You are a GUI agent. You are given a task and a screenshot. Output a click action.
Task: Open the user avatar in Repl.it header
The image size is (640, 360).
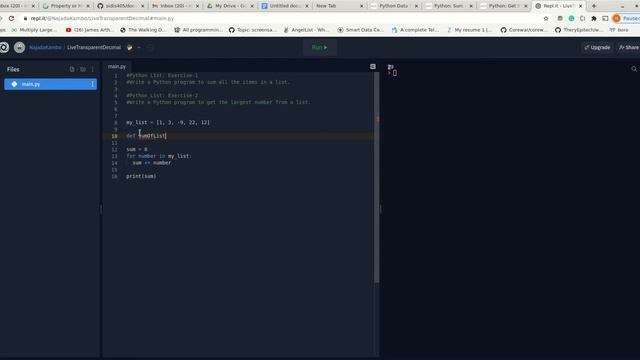click(19, 47)
